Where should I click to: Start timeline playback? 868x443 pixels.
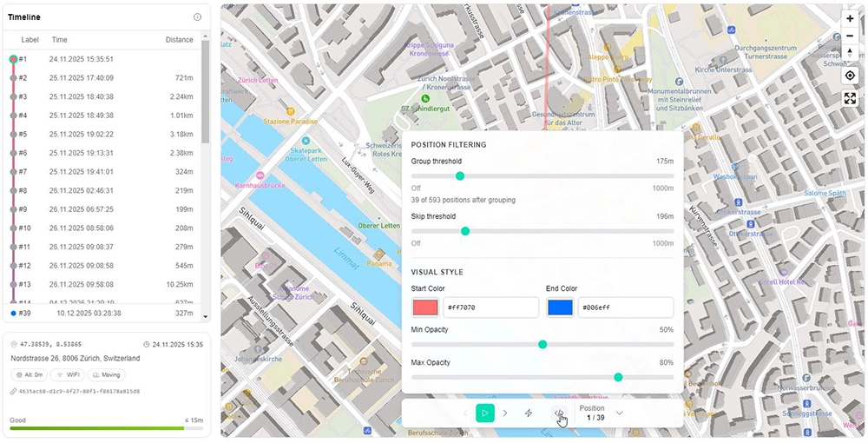coord(485,413)
